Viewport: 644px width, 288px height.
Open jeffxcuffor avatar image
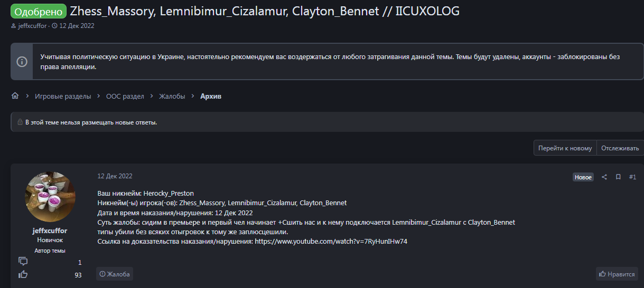click(50, 197)
